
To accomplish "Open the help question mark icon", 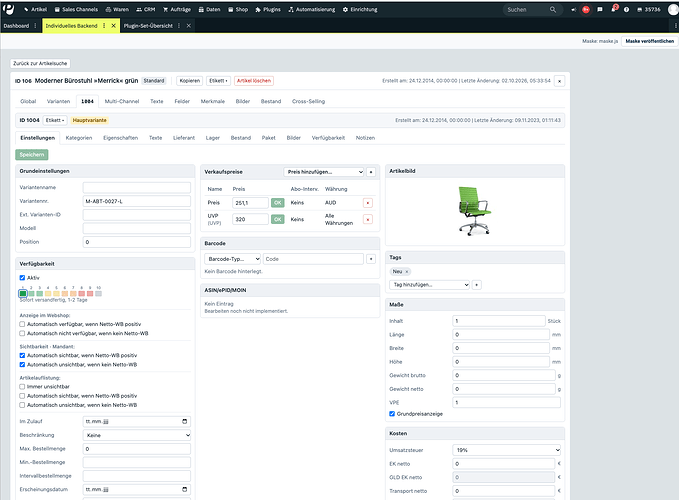I will click(626, 10).
